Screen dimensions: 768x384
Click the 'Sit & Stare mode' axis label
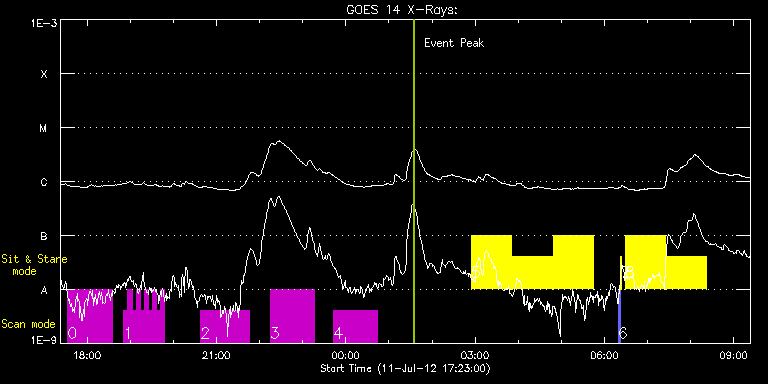click(x=34, y=264)
